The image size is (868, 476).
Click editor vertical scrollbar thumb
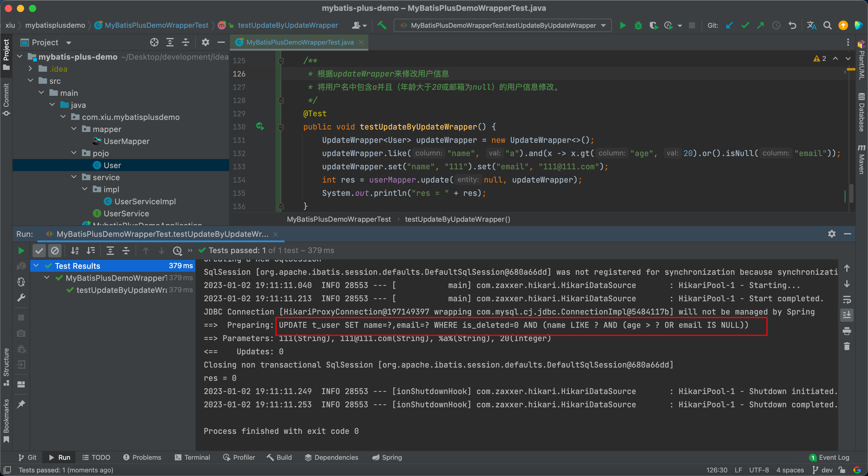pyautogui.click(x=851, y=193)
